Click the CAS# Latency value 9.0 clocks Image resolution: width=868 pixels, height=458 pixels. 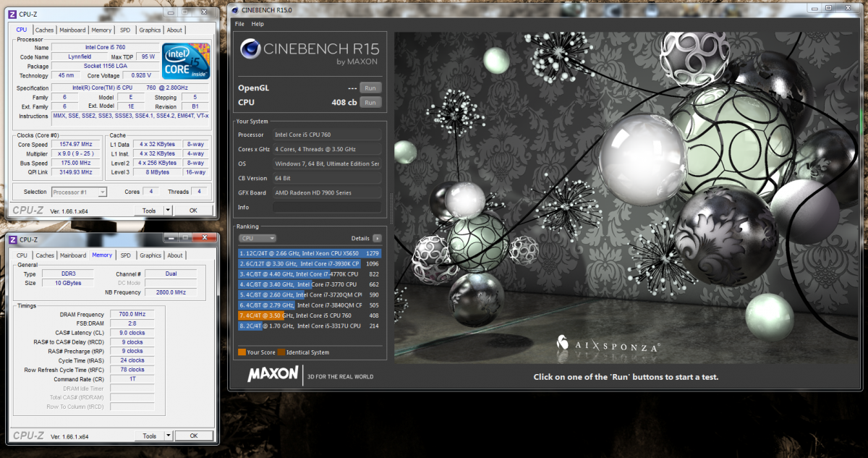click(x=132, y=333)
